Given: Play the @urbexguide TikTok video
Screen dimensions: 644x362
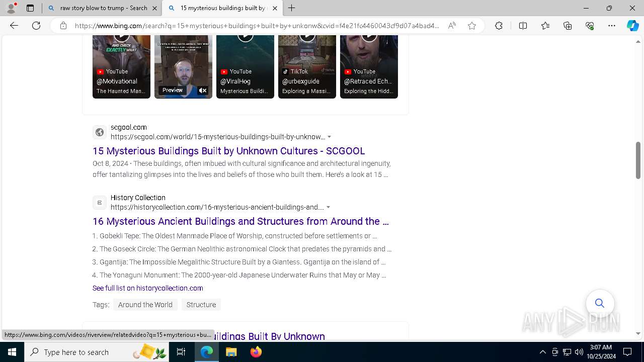Looking at the screenshot, I should click(x=307, y=66).
